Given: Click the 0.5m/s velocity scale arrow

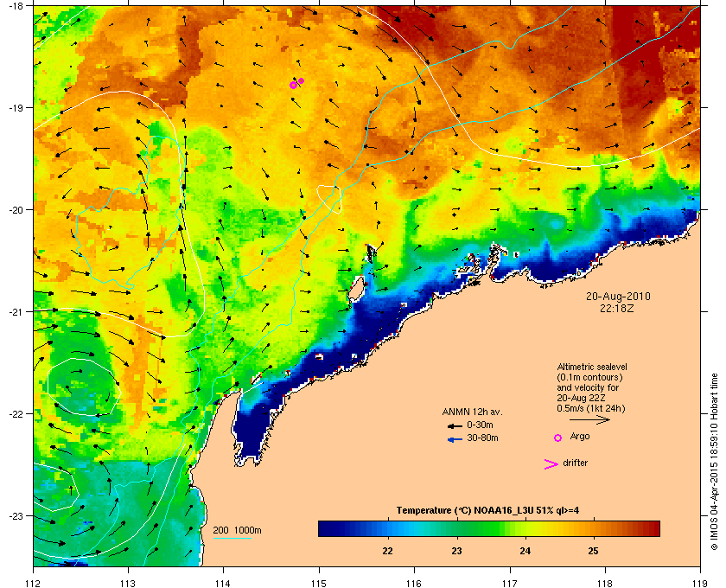Looking at the screenshot, I should [589, 419].
